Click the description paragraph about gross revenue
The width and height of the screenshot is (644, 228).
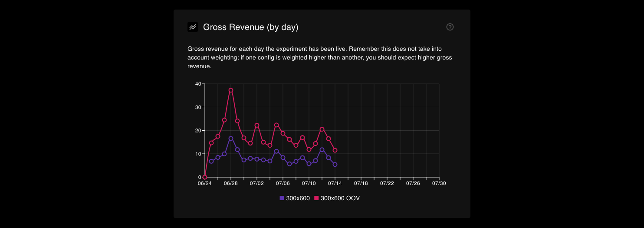[320, 58]
